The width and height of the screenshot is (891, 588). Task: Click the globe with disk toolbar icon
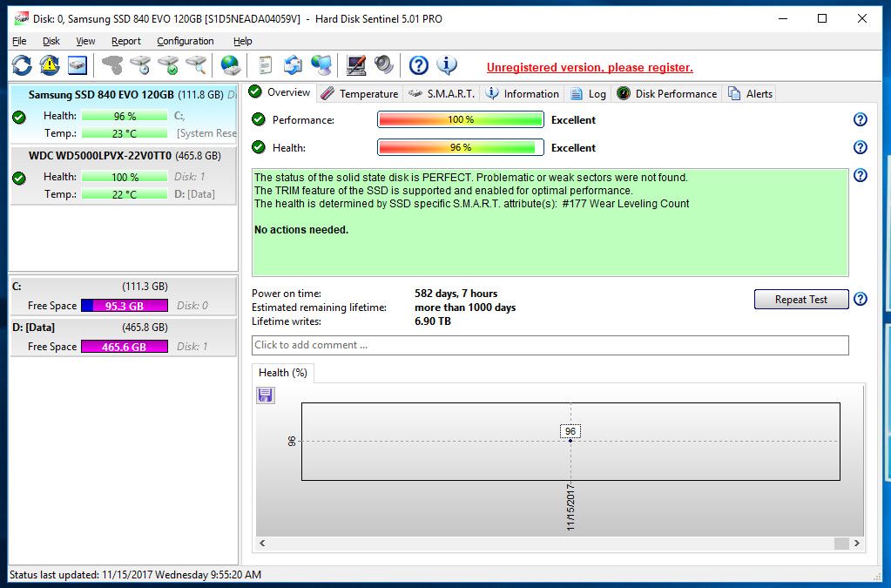pyautogui.click(x=231, y=65)
